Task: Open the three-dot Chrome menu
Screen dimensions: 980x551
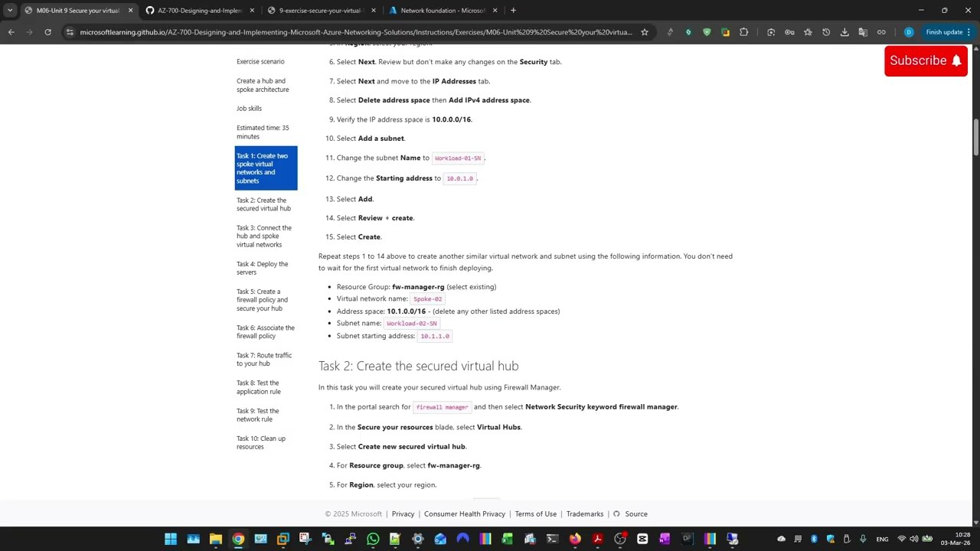Action: point(969,32)
